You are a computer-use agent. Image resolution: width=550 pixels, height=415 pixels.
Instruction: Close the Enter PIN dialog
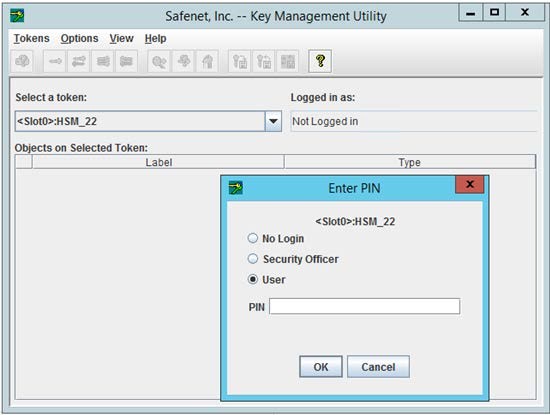pos(470,185)
